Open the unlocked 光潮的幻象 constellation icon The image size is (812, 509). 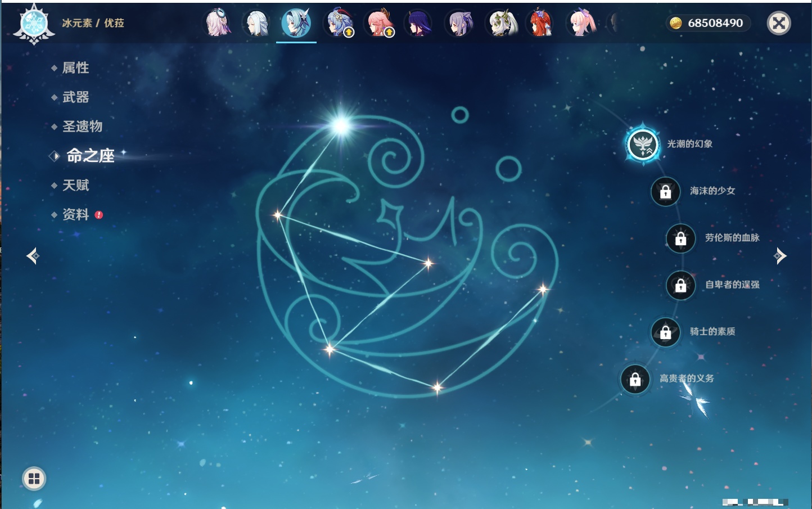[x=643, y=145]
